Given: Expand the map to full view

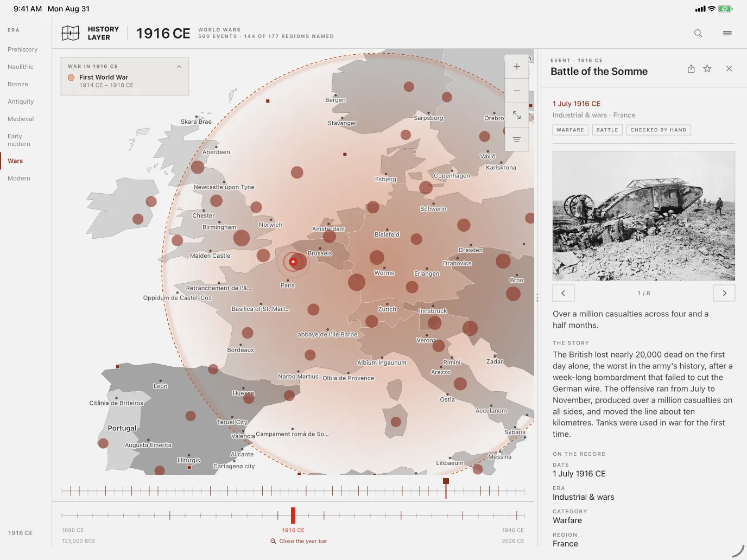Looking at the screenshot, I should [517, 115].
